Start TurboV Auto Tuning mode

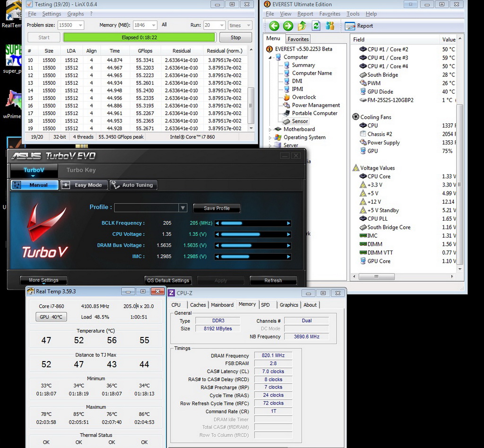click(x=134, y=185)
